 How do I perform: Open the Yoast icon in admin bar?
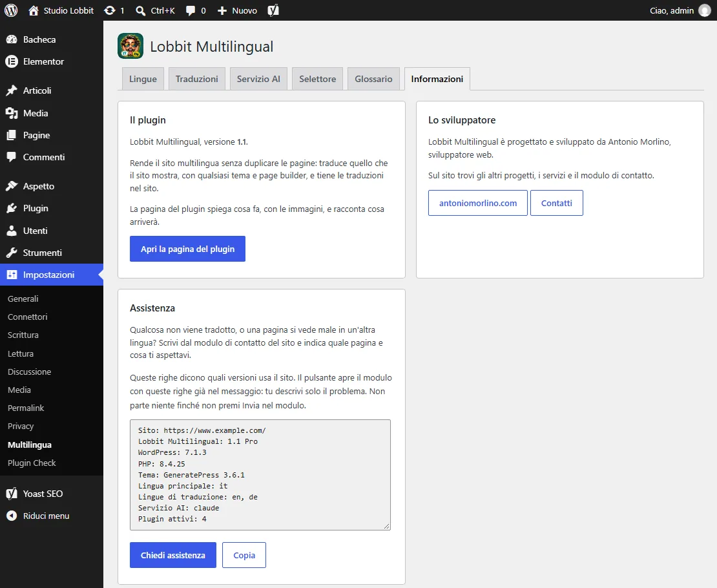pyautogui.click(x=273, y=10)
